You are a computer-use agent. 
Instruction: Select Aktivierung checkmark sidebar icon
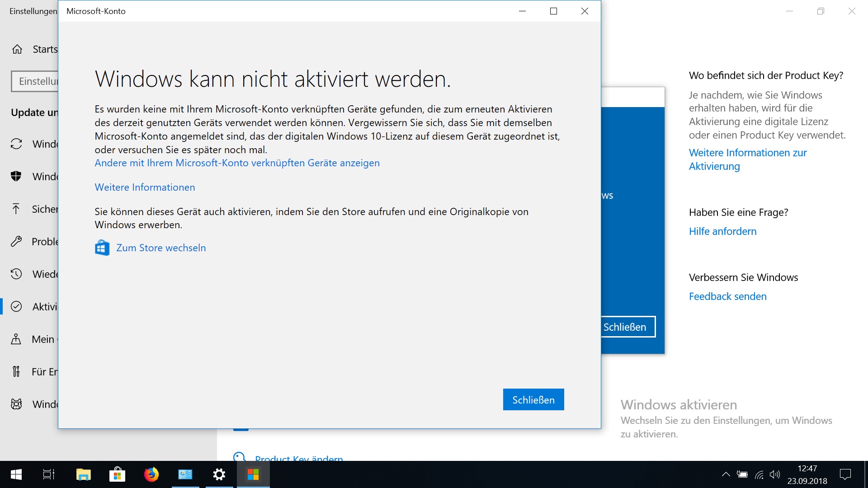click(x=16, y=306)
